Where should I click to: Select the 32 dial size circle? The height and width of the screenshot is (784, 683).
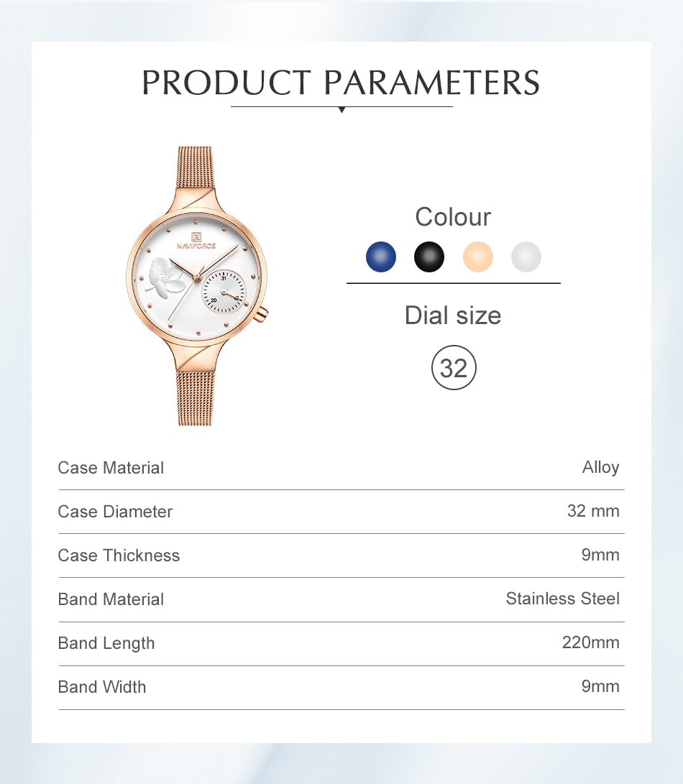click(454, 368)
